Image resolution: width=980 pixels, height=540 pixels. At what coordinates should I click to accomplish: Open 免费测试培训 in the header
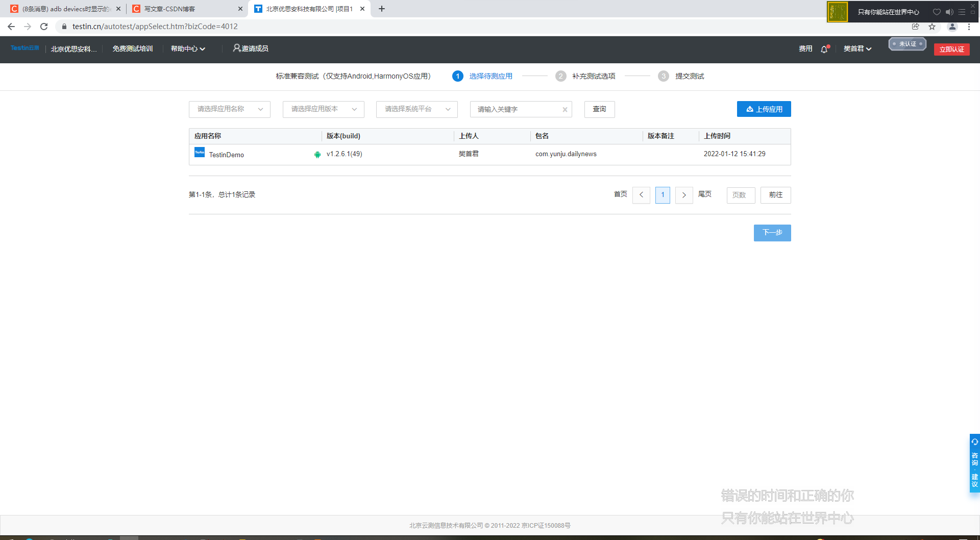tap(133, 48)
